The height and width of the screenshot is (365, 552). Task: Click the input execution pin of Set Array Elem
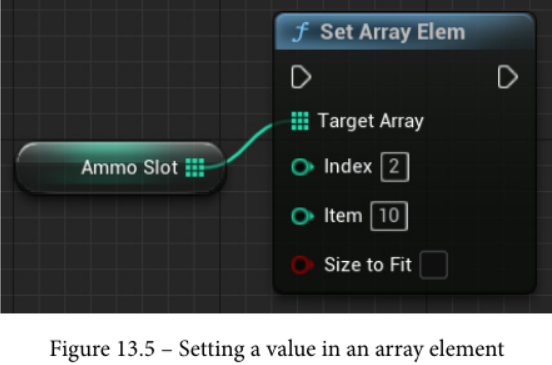(301, 77)
